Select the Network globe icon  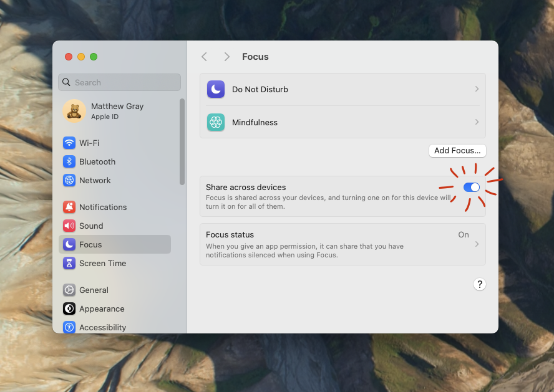69,180
